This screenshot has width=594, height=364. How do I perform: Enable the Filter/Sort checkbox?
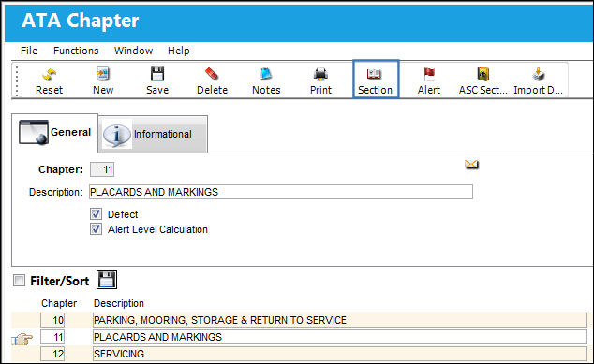point(19,281)
